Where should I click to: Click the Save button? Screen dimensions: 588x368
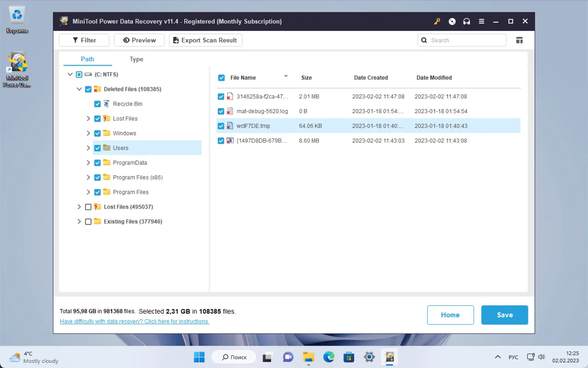click(x=505, y=315)
